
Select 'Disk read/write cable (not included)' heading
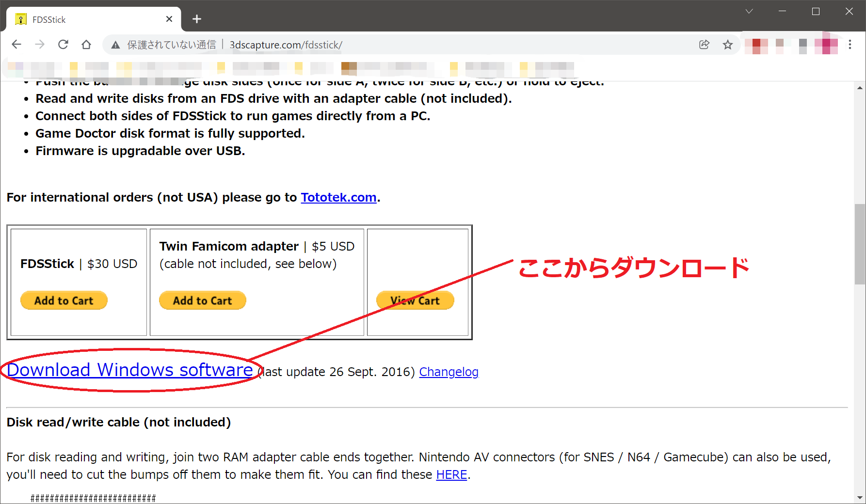coord(119,422)
